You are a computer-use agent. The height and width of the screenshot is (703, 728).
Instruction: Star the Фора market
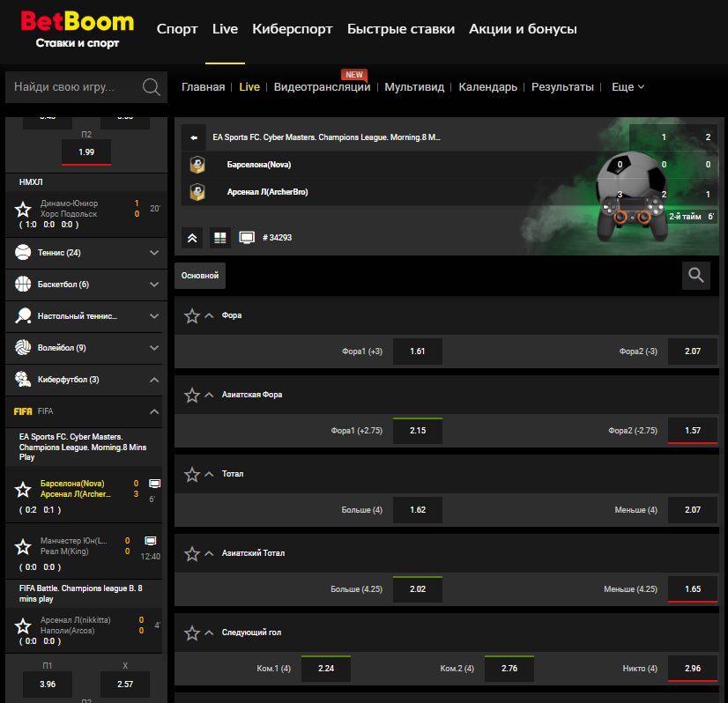coord(192,316)
